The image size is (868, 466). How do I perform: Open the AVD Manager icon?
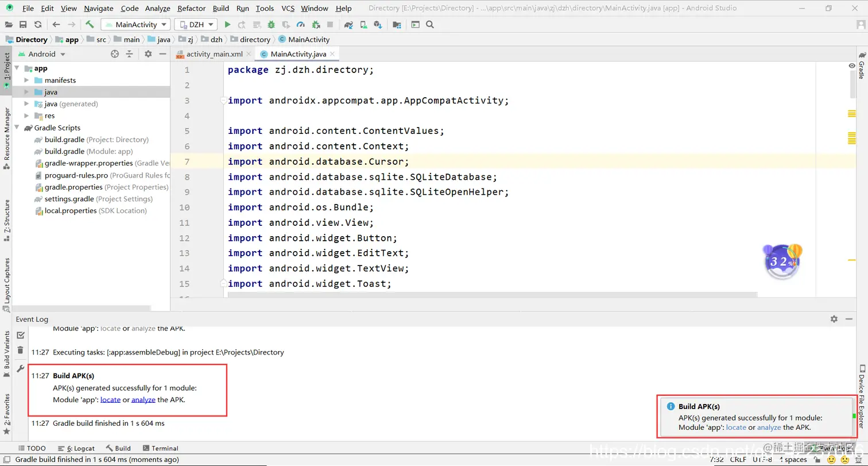pyautogui.click(x=363, y=25)
